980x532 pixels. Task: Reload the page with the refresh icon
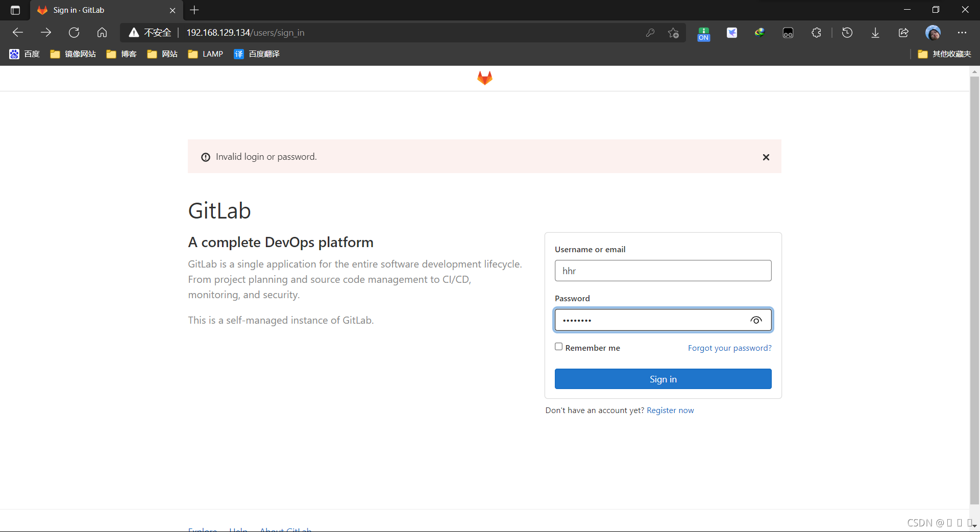click(x=74, y=33)
